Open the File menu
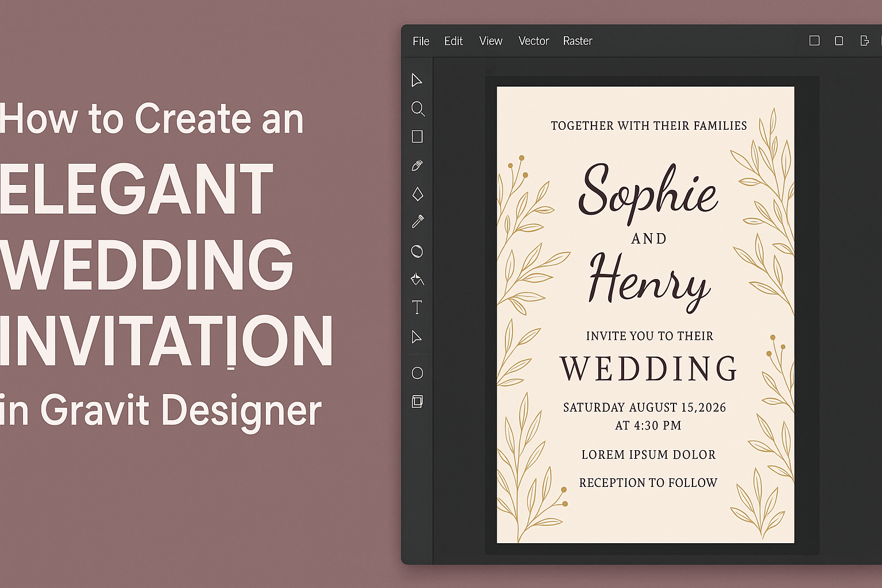This screenshot has width=882, height=588. coord(421,41)
